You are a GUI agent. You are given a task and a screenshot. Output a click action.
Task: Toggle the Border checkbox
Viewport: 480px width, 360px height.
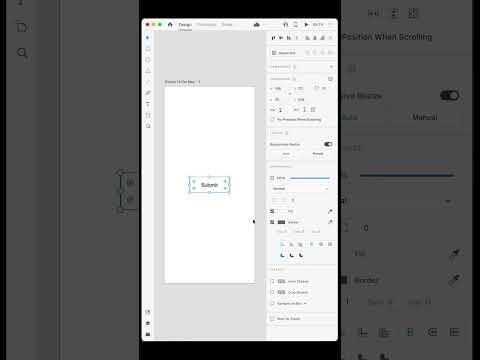click(272, 222)
